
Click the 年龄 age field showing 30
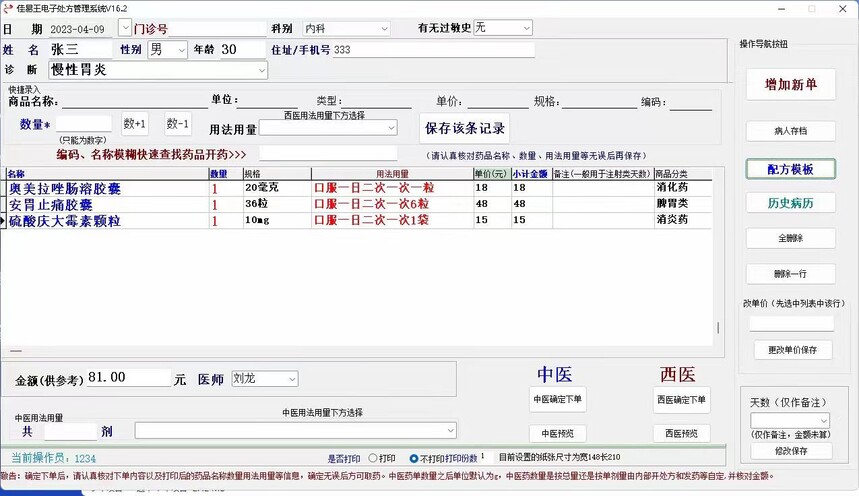[243, 50]
